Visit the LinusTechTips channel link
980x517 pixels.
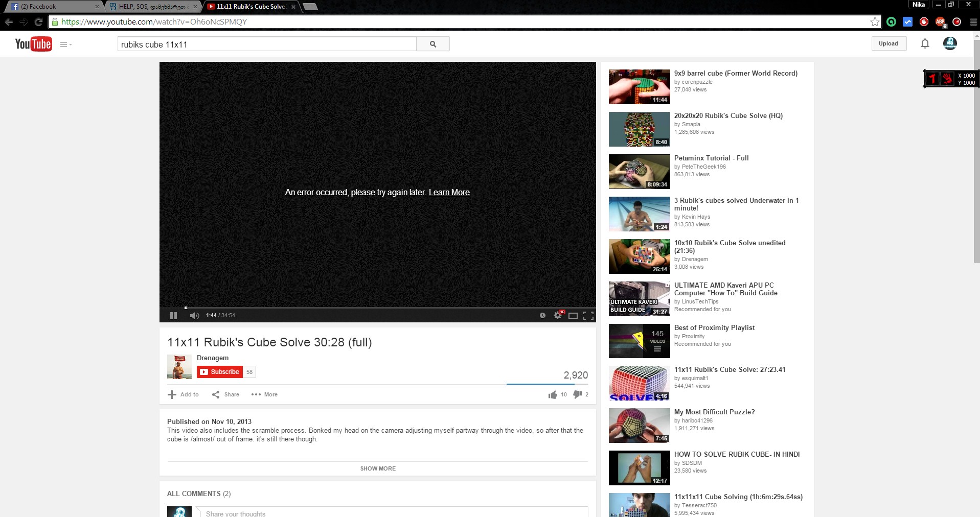(700, 302)
